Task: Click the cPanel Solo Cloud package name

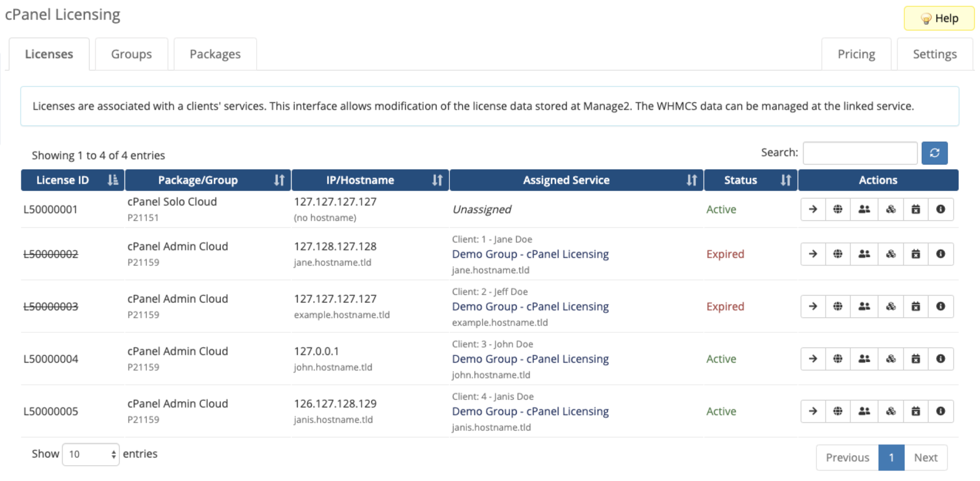Action: 172,202
